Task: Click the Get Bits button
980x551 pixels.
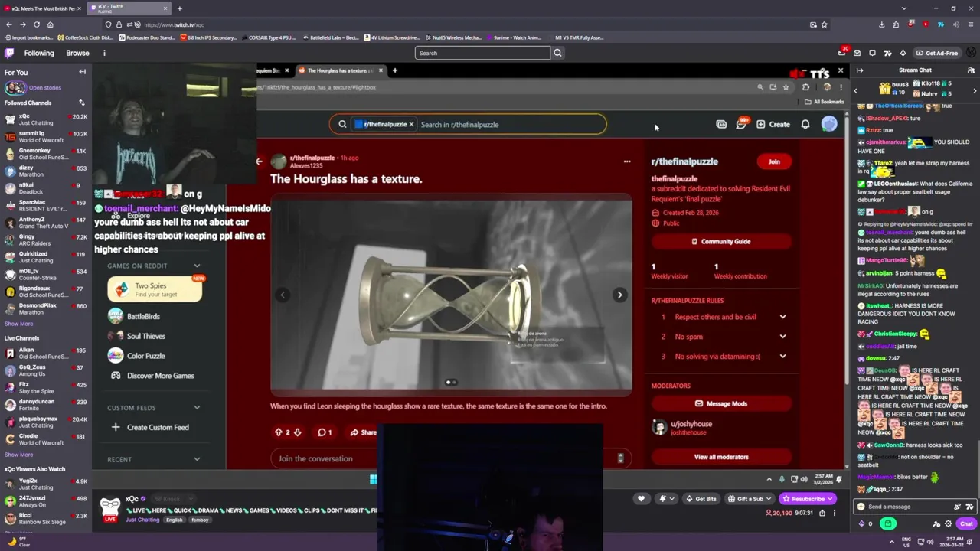Action: 701,499
